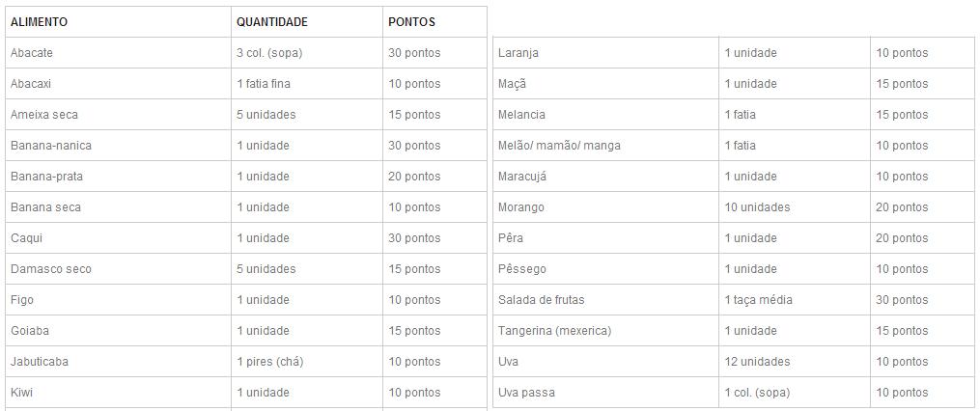Click the '12 unidades' quantity cell
Image resolution: width=980 pixels, height=411 pixels.
(757, 362)
